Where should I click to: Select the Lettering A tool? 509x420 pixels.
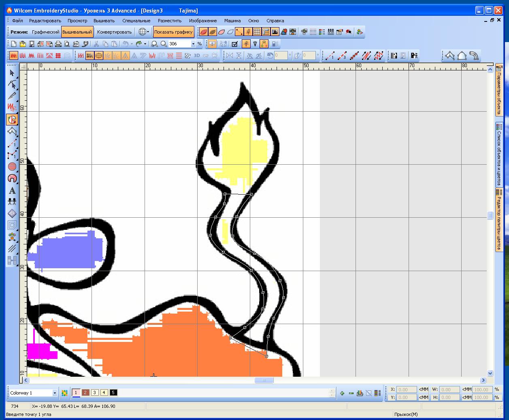(x=12, y=190)
